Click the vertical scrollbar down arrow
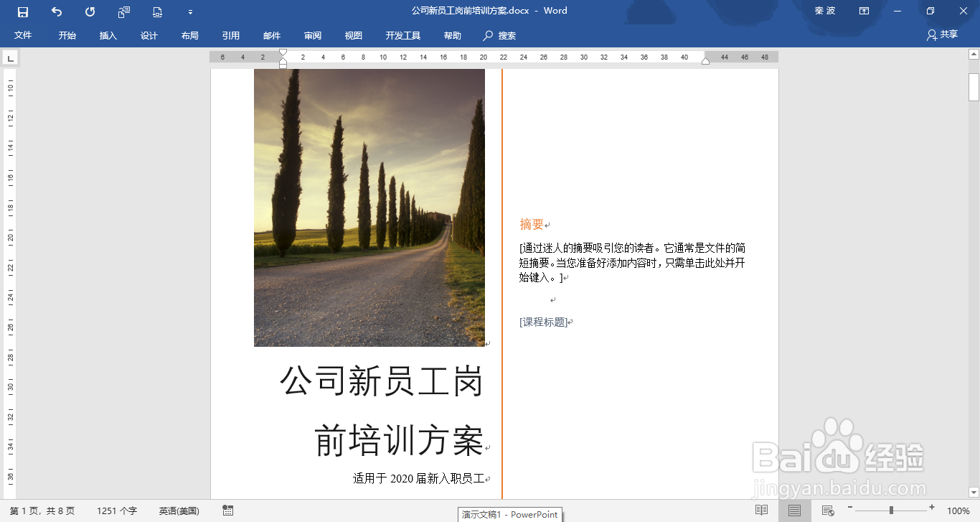 pyautogui.click(x=974, y=493)
